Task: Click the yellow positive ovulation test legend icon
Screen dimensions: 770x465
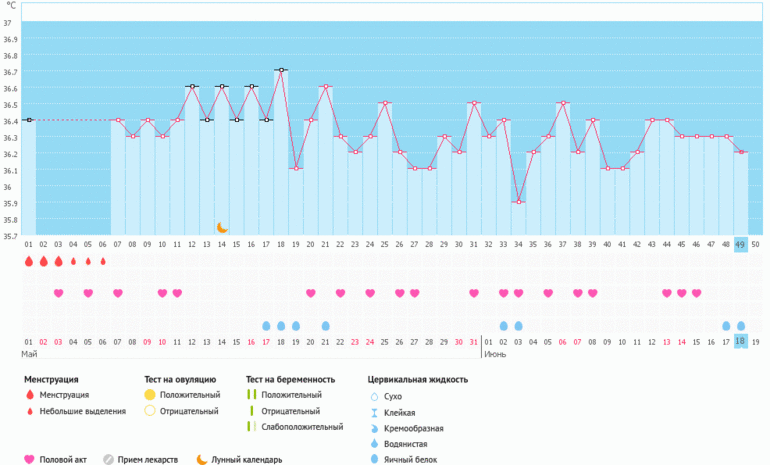Action: pos(150,395)
